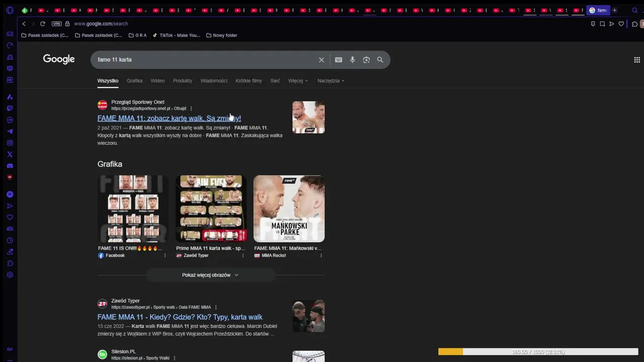Open 'FAME MMA 11 - Kiedy? Gdzie? Kto?' link
Image resolution: width=644 pixels, height=362 pixels.
pyautogui.click(x=180, y=317)
